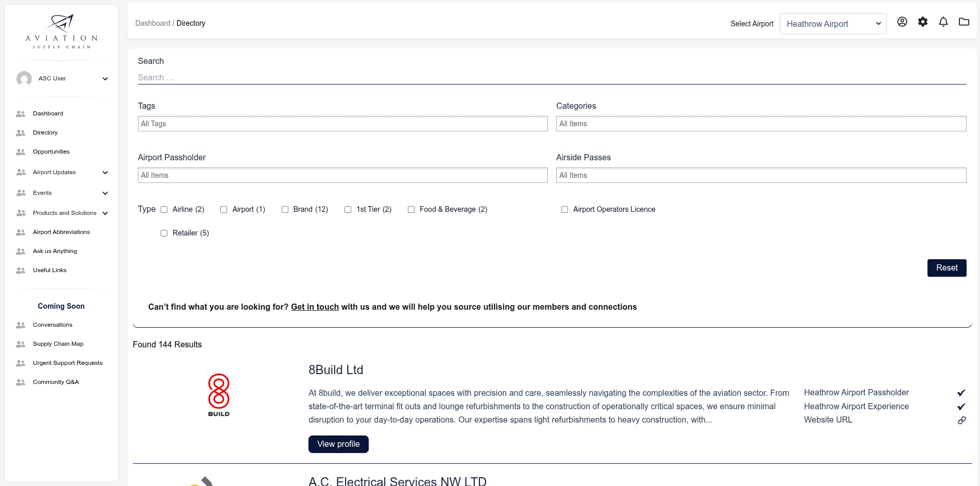
Task: Open the folder icon in header
Action: [x=964, y=22]
